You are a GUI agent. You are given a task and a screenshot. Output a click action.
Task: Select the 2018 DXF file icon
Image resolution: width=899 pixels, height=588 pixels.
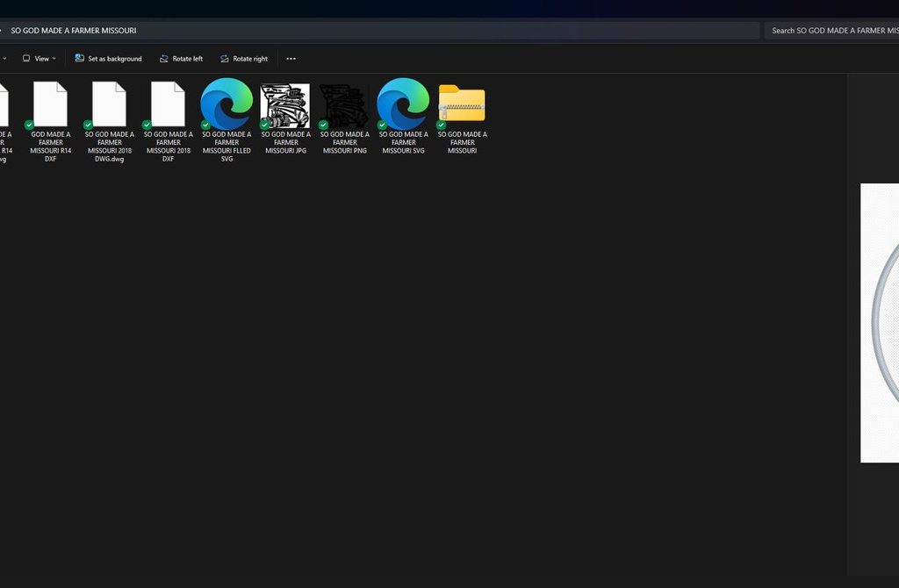[168, 104]
